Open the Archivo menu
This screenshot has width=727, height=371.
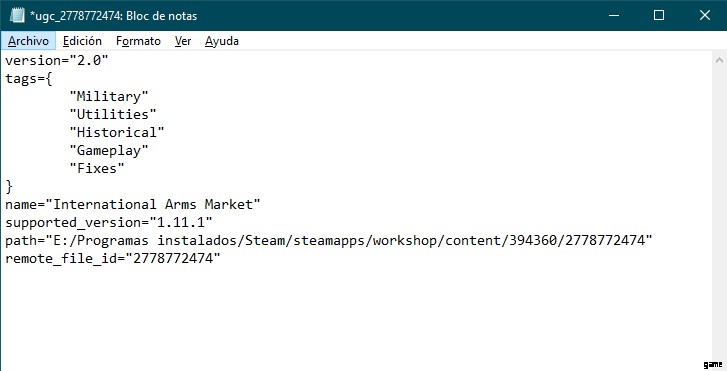click(28, 41)
